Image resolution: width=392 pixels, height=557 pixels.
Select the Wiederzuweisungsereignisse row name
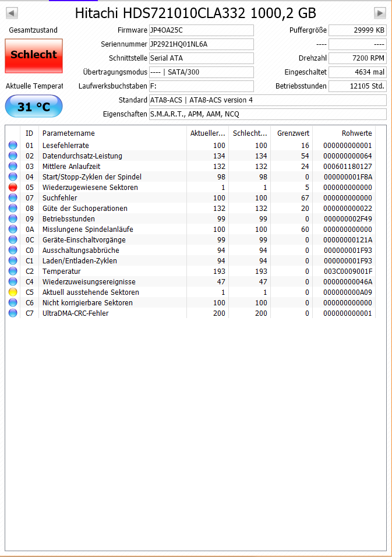tap(89, 281)
